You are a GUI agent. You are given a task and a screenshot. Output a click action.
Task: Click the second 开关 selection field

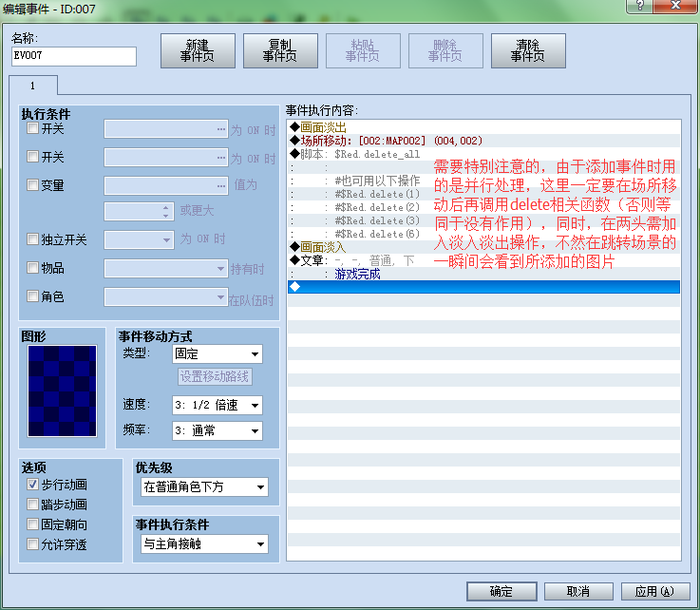(166, 158)
